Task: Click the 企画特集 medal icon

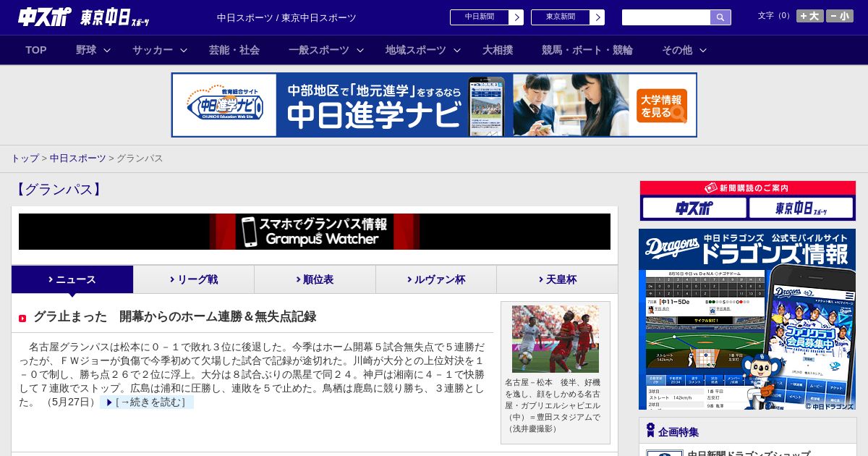Action: click(x=650, y=431)
